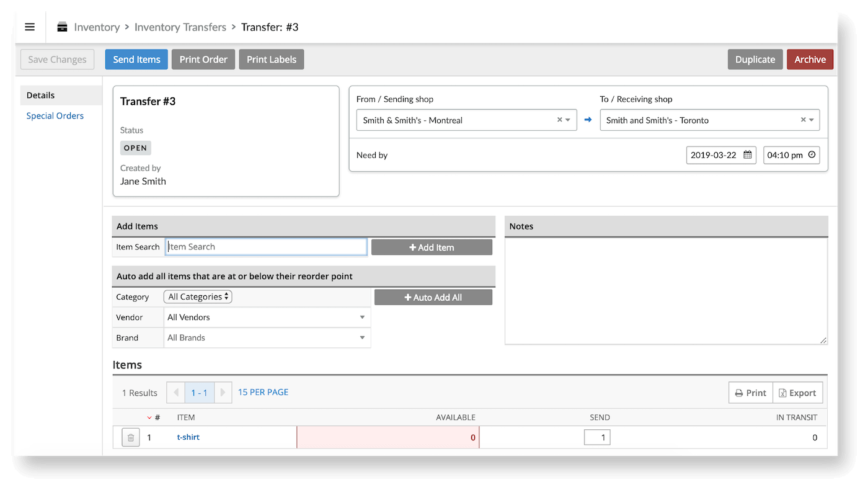Image resolution: width=868 pixels, height=490 pixels.
Task: Expand the All Categories dropdown
Action: [x=198, y=297]
